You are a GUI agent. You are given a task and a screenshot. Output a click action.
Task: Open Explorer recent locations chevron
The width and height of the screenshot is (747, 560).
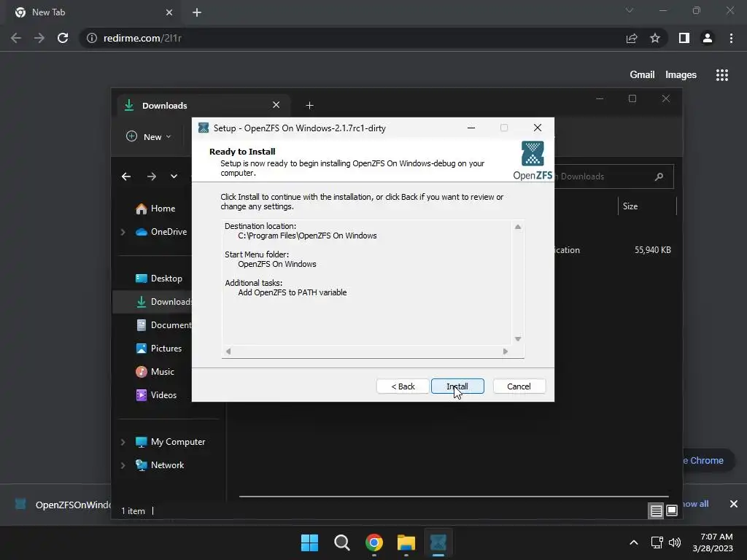pos(174,176)
